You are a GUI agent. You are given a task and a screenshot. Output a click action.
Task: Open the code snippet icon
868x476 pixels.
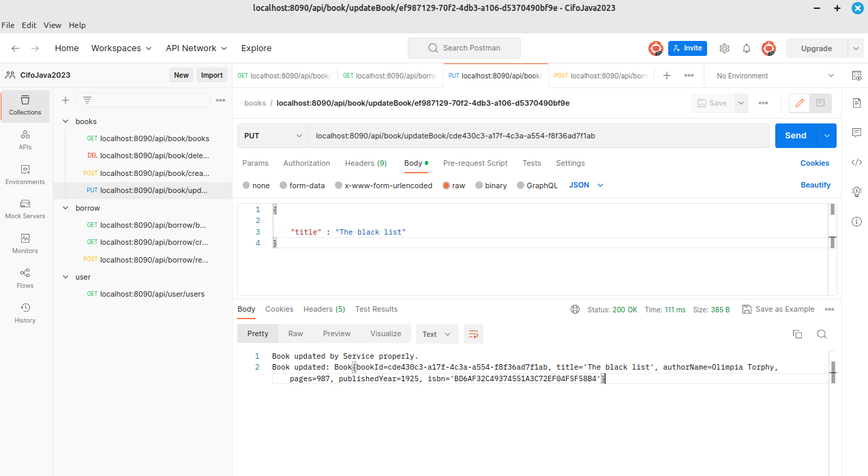point(857,162)
